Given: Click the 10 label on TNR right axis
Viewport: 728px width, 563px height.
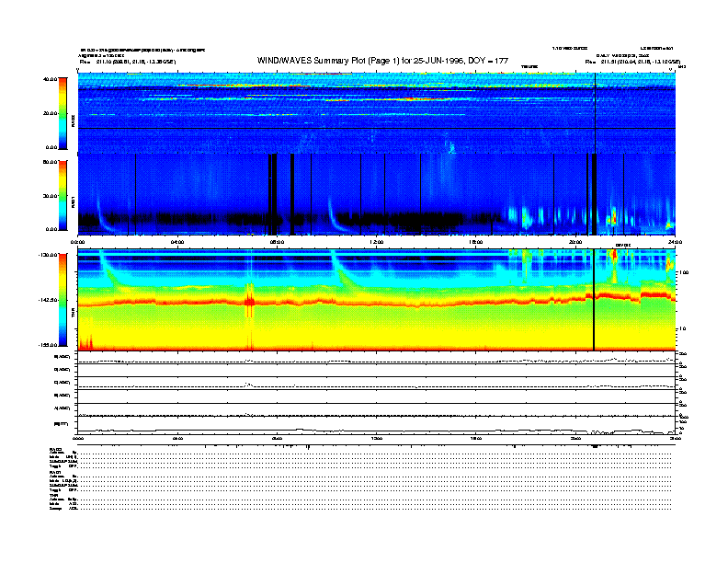Looking at the screenshot, I should point(682,329).
